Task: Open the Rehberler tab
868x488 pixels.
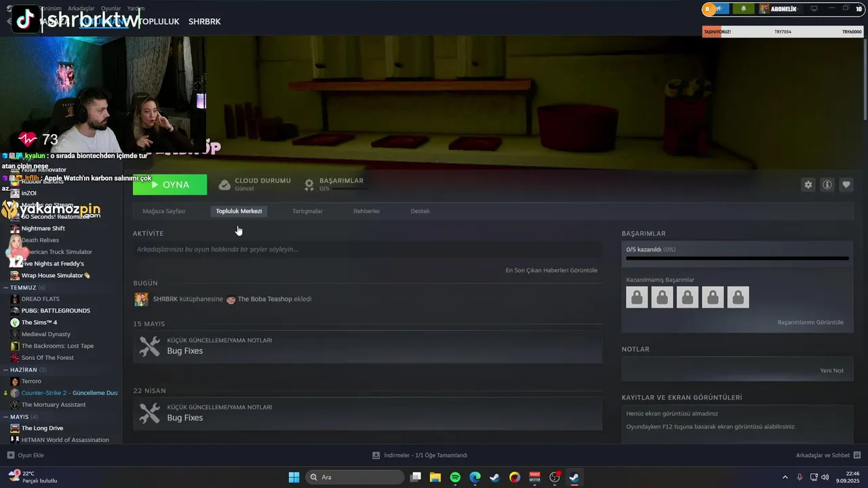Action: tap(366, 211)
